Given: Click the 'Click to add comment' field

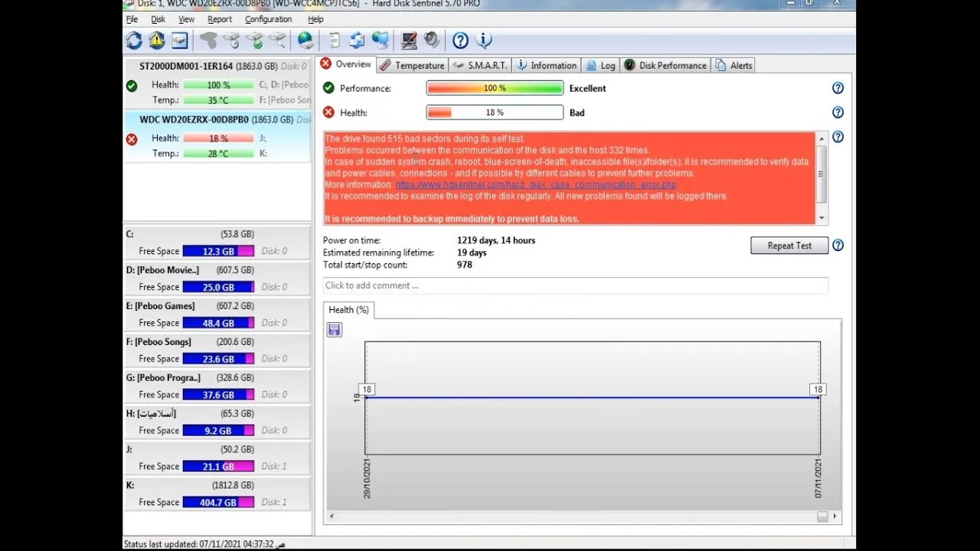Looking at the screenshot, I should pyautogui.click(x=575, y=285).
